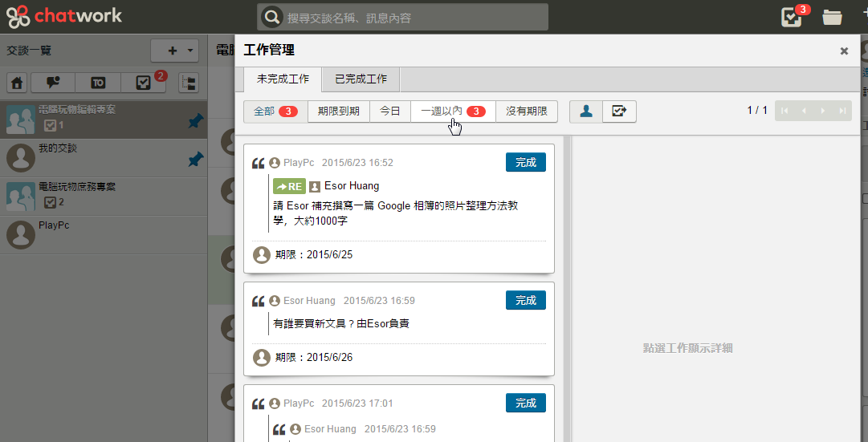The height and width of the screenshot is (442, 868).
Task: Click the PlayPc chat avatar
Action: pos(21,234)
